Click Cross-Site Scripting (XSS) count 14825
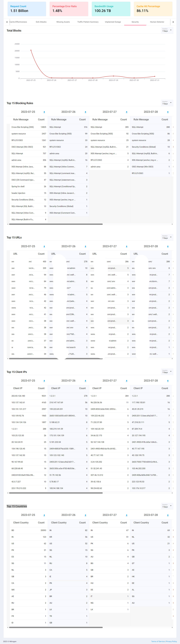This screenshot has width=180, height=644. pos(43,127)
